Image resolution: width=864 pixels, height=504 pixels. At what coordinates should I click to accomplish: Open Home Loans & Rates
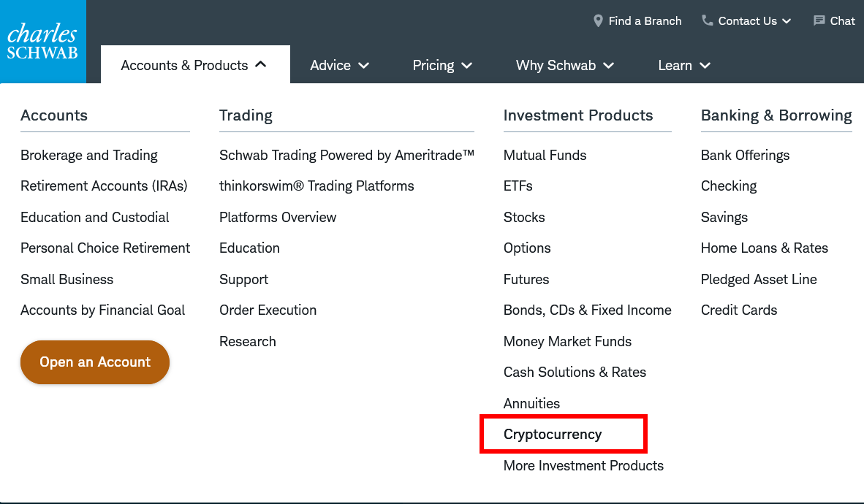point(764,248)
